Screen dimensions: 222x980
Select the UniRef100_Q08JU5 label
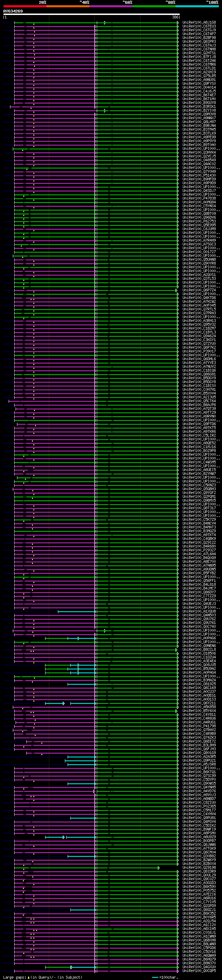click(x=199, y=665)
